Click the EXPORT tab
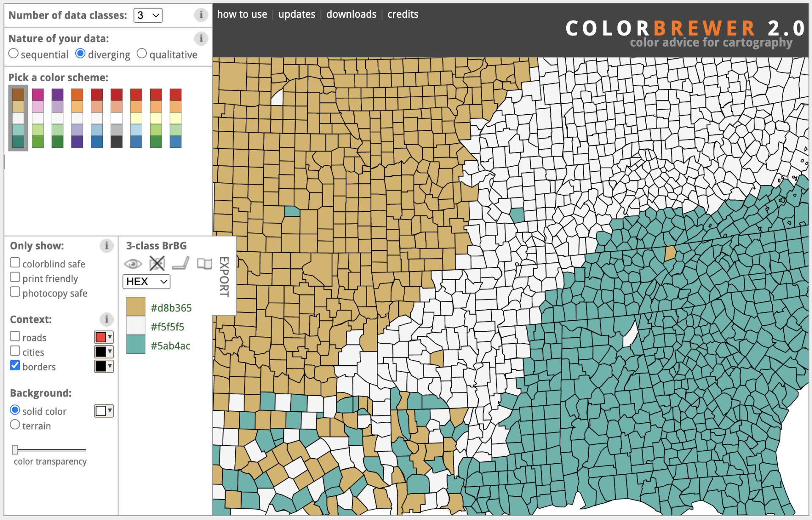812x520 pixels. [224, 275]
